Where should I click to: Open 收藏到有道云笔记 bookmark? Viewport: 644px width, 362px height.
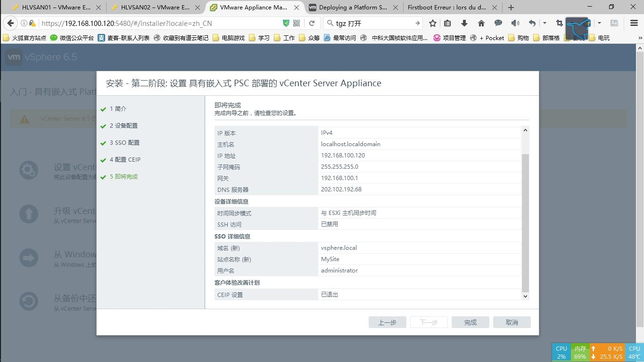pos(181,38)
